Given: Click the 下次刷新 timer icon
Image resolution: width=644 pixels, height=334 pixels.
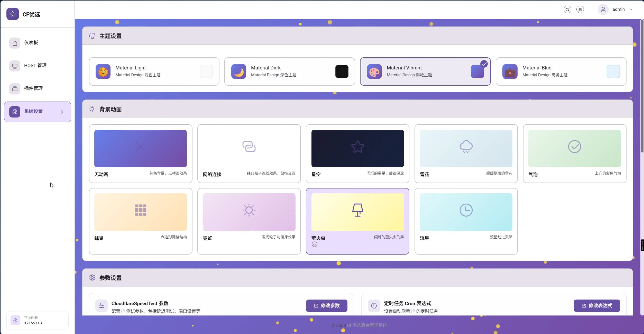Looking at the screenshot, I should click(x=15, y=320).
